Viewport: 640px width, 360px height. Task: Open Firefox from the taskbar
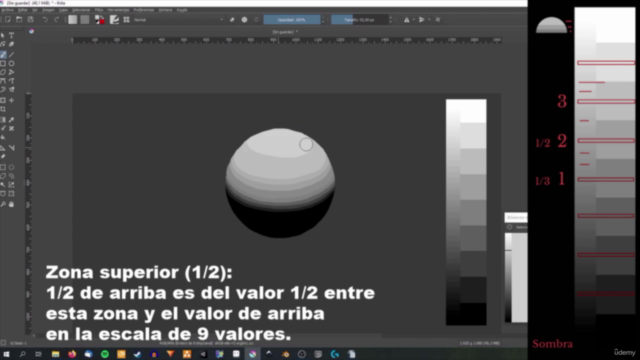(72, 354)
